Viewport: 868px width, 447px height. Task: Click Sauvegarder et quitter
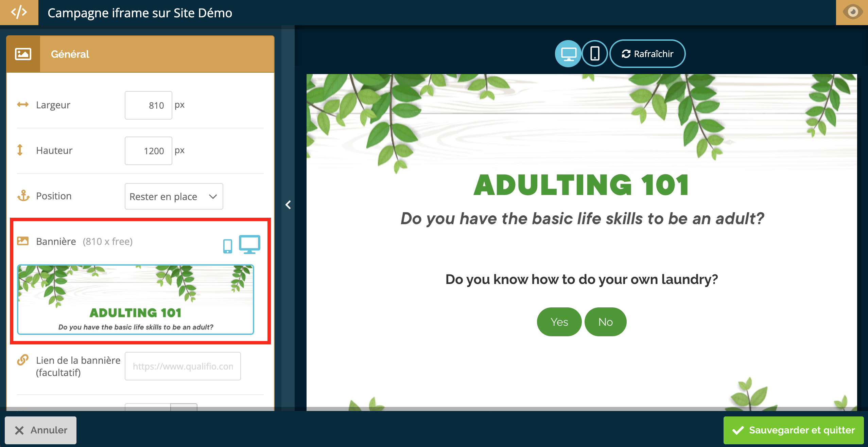pyautogui.click(x=794, y=430)
